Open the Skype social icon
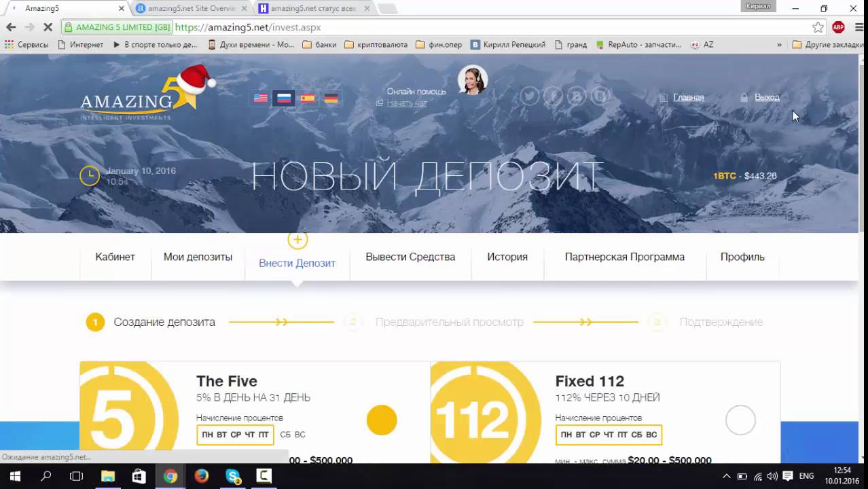 (600, 96)
